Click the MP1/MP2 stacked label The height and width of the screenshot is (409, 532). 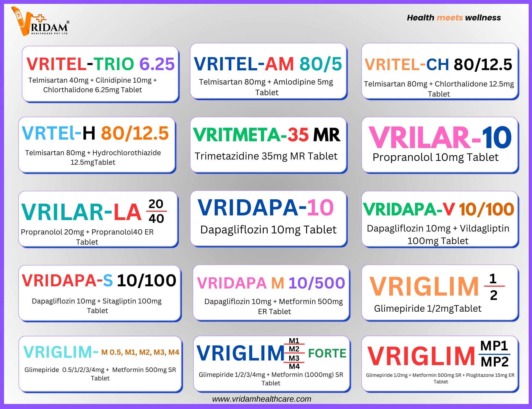494,354
